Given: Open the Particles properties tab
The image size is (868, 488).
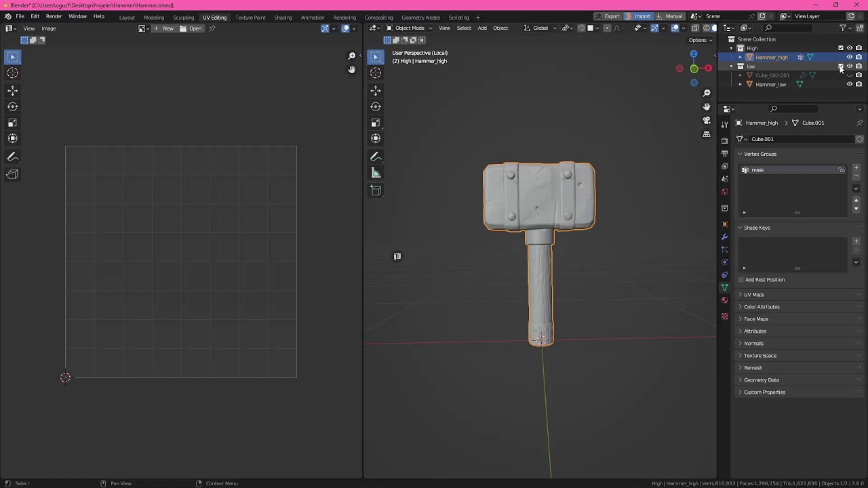Looking at the screenshot, I should [x=725, y=249].
